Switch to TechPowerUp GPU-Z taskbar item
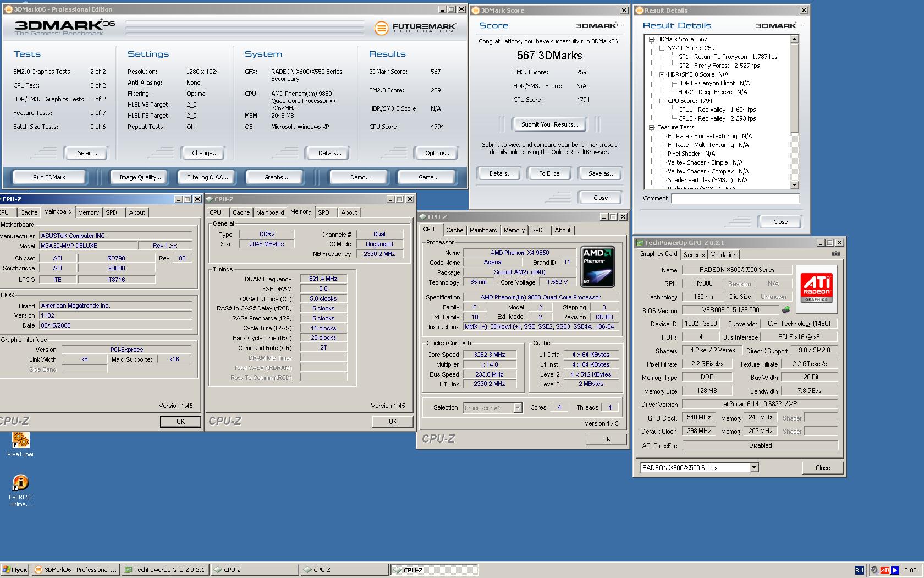This screenshot has height=578, width=924. pos(165,570)
